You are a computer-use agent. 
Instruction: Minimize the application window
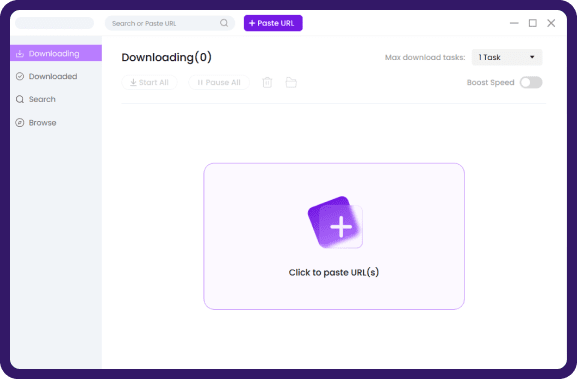(514, 23)
